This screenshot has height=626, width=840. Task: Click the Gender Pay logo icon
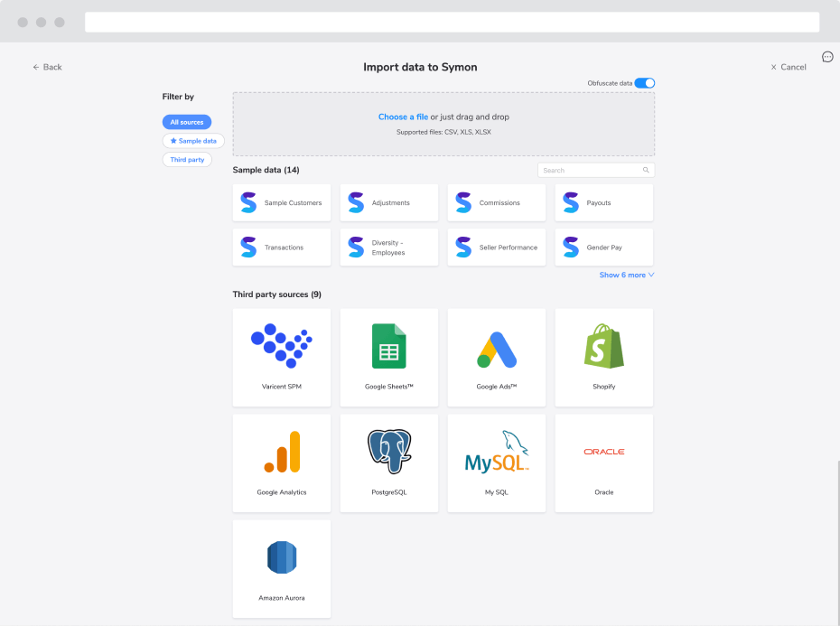click(571, 248)
